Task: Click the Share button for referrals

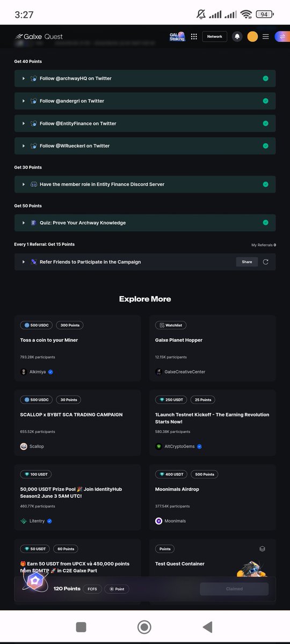Action: [x=247, y=262]
